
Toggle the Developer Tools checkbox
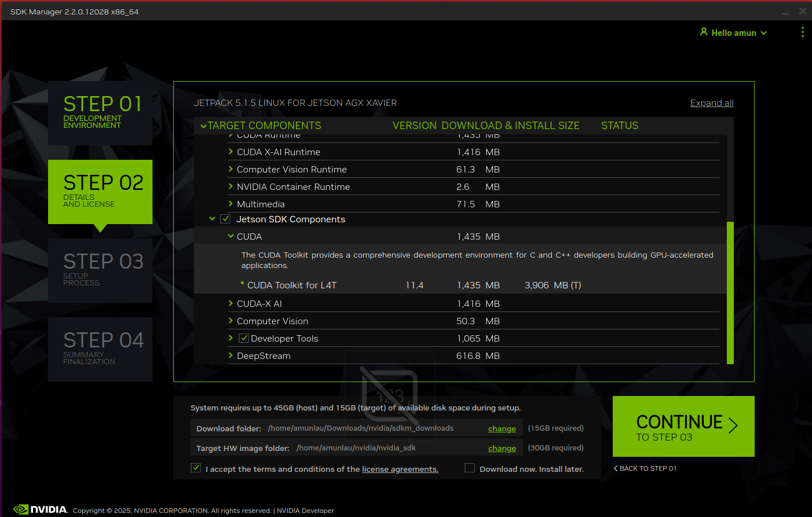(244, 338)
